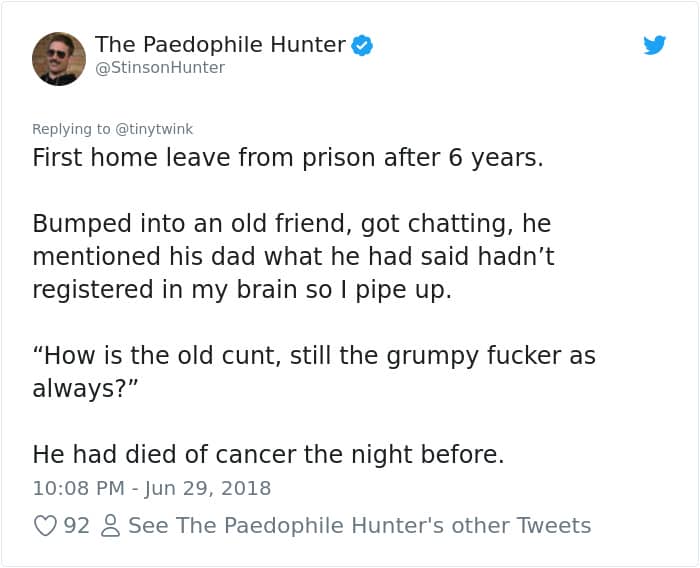See The Paedophile Hunter's other Tweets

[x=360, y=525]
